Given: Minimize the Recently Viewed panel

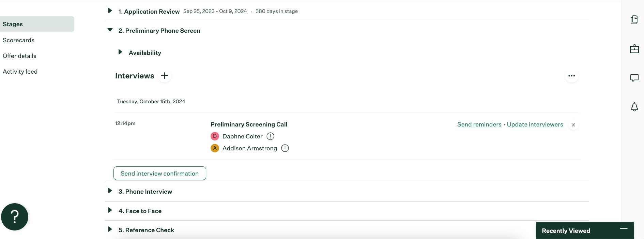Looking at the screenshot, I should (x=624, y=228).
